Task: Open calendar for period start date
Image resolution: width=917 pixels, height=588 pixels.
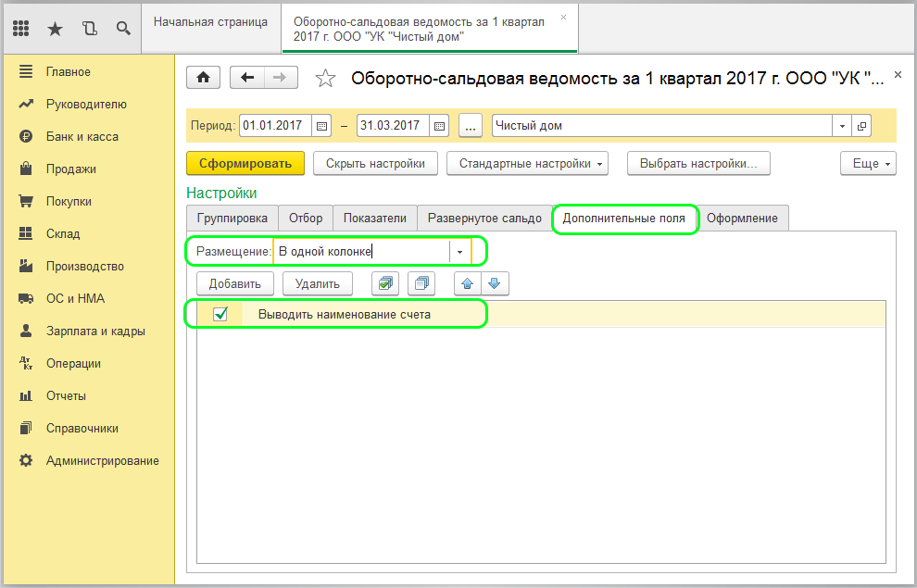Action: (321, 126)
